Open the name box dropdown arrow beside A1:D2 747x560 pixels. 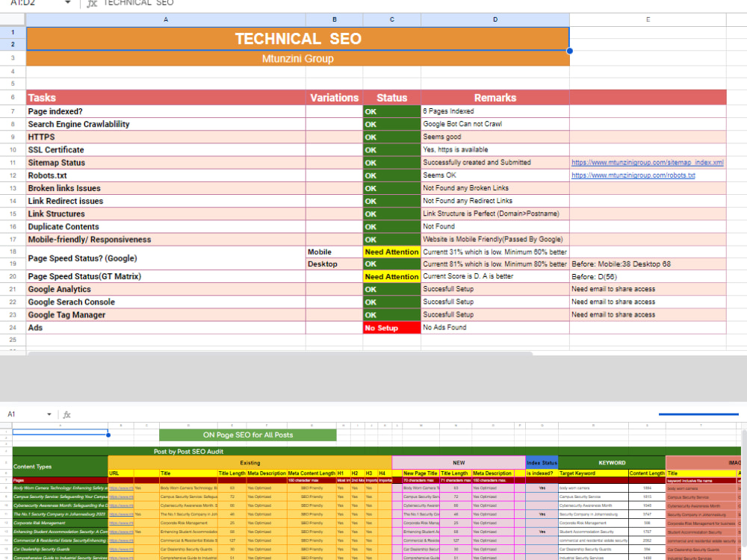(x=68, y=3)
